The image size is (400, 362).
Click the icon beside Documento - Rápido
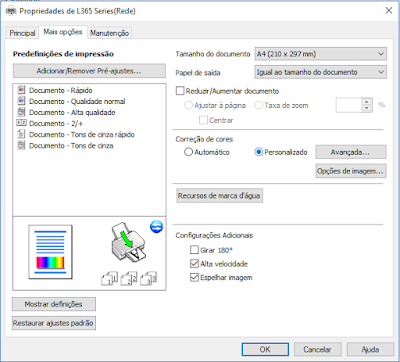(x=21, y=90)
